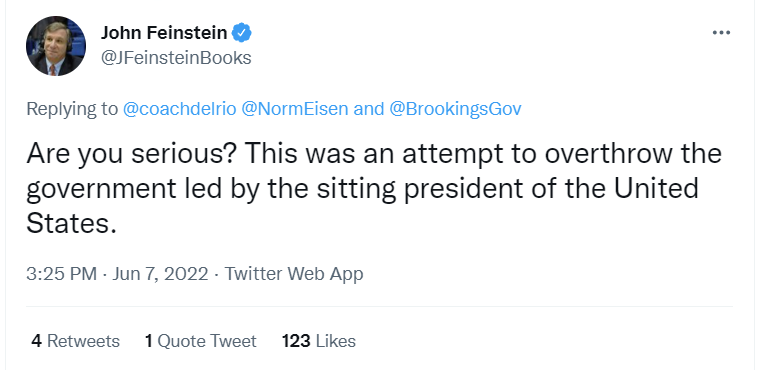Screen dimensions: 764x370
Task: Click the 'government led by' tweet line
Action: point(362,189)
